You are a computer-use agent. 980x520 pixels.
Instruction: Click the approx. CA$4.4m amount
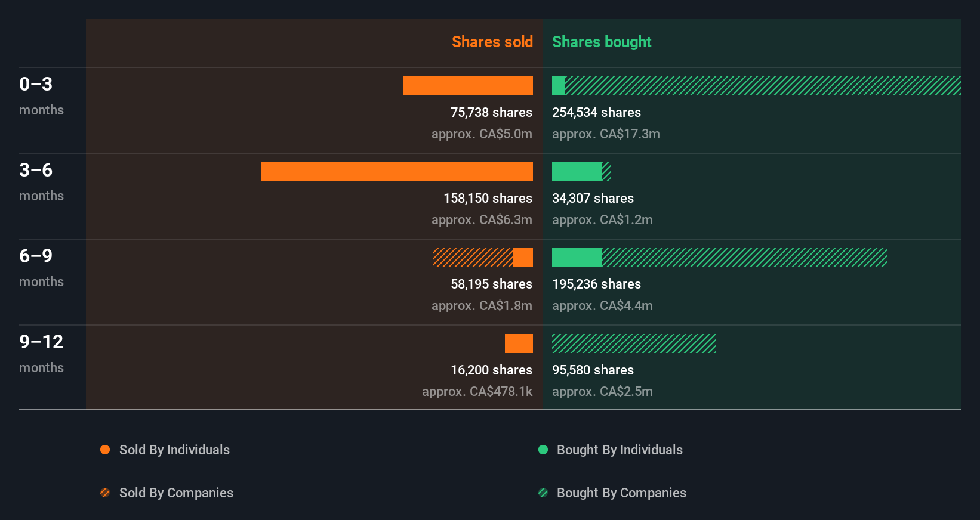[602, 305]
